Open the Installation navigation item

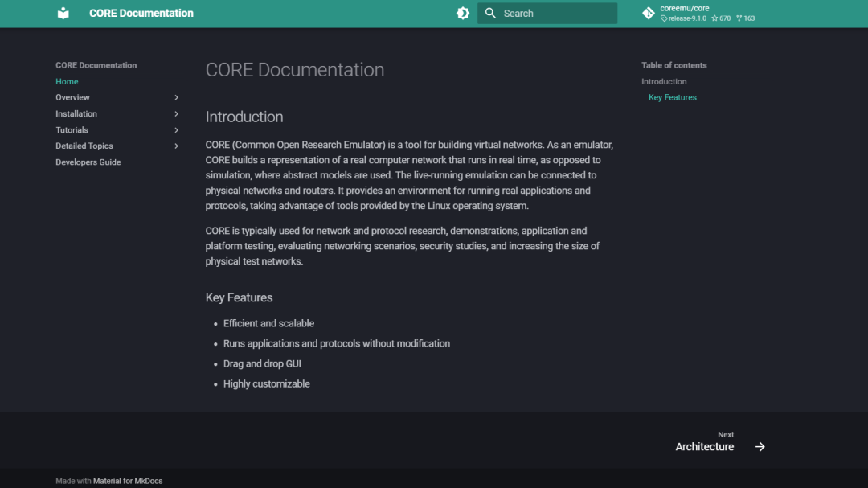(76, 113)
